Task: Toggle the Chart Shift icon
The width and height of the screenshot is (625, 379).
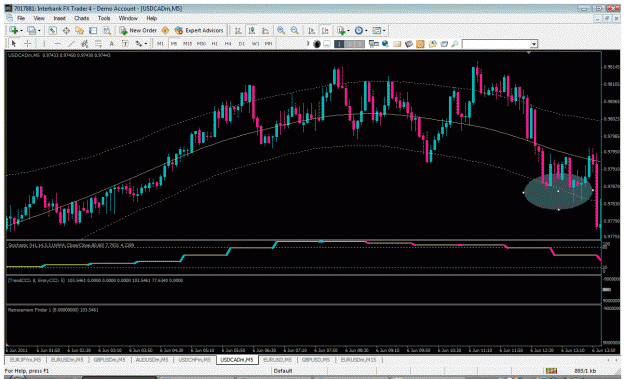Action: [325, 30]
